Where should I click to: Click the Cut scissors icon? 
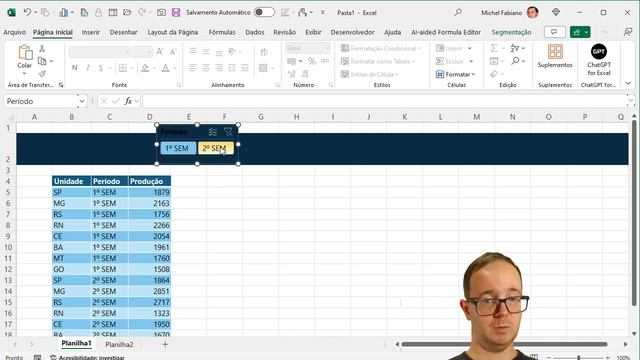point(42,49)
